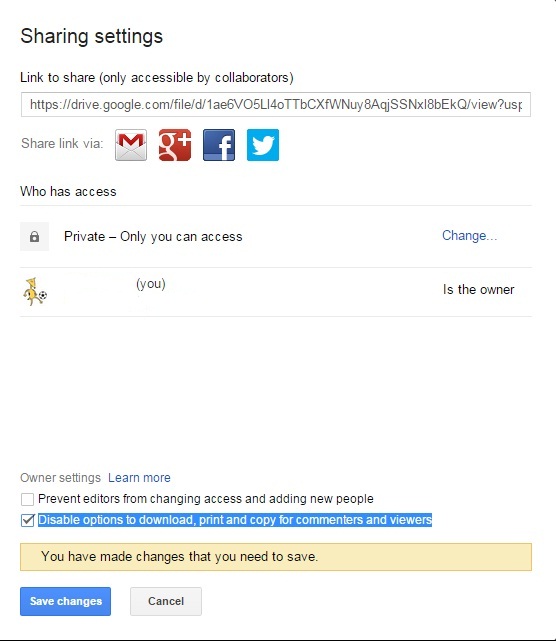Select the shareable drive.google.com link field
556x644 pixels.
tap(276, 105)
